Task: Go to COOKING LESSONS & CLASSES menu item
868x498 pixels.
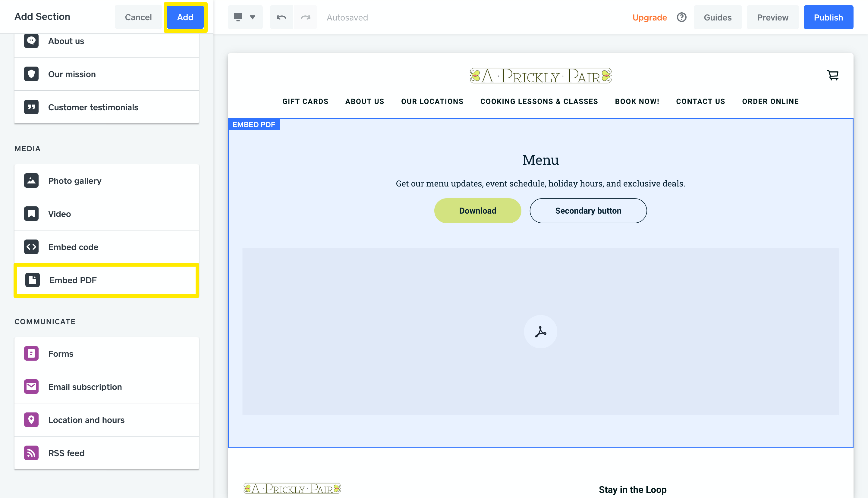Action: 539,101
